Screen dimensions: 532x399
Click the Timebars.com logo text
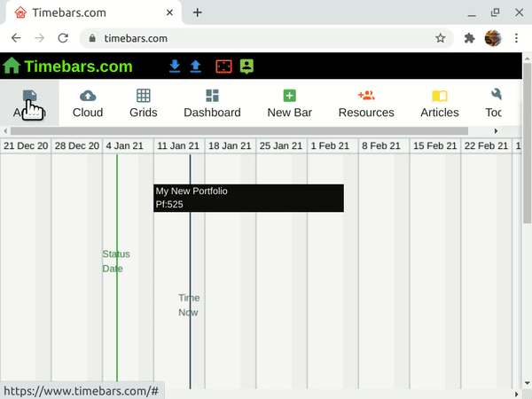[x=79, y=66]
